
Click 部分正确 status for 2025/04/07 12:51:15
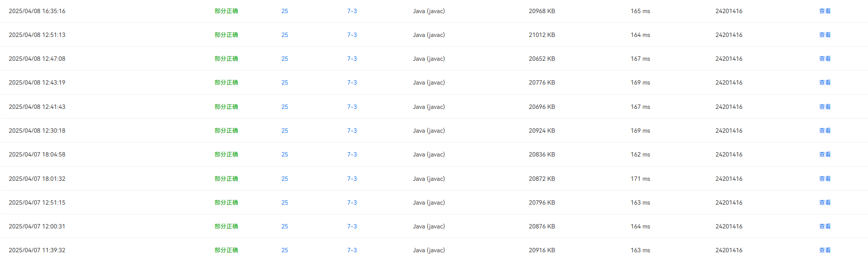pos(226,203)
